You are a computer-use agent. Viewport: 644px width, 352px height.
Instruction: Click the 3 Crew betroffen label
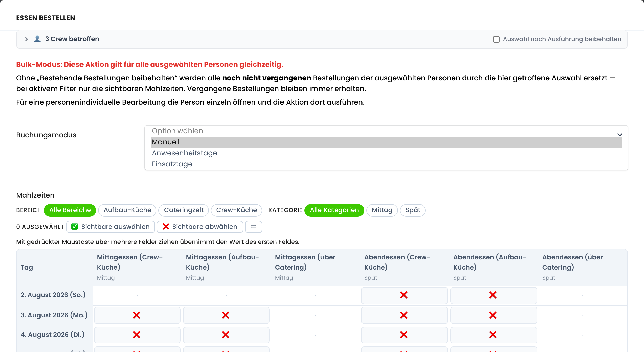[72, 39]
